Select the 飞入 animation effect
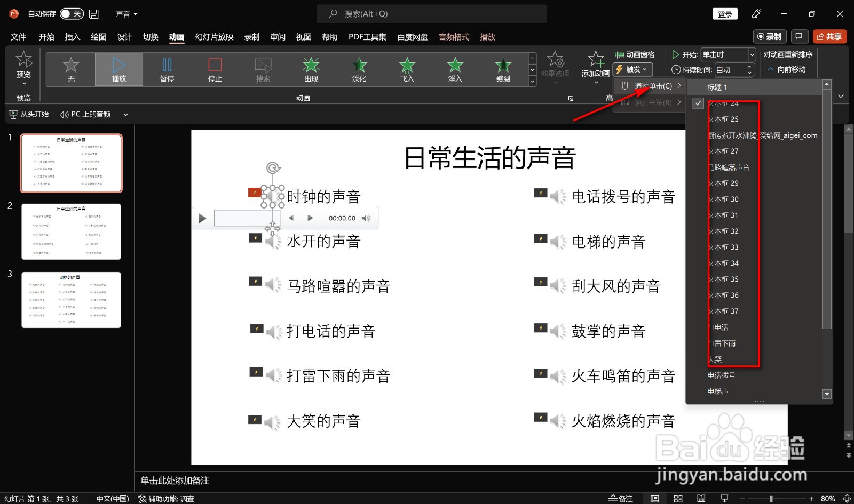 coord(407,68)
